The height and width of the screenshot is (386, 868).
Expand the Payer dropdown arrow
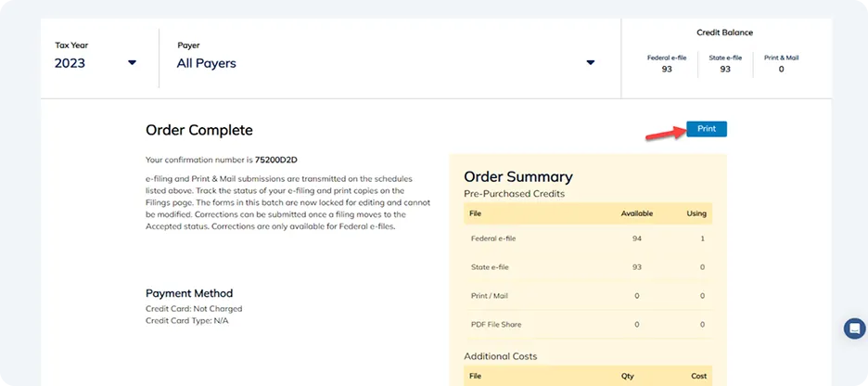click(x=591, y=63)
